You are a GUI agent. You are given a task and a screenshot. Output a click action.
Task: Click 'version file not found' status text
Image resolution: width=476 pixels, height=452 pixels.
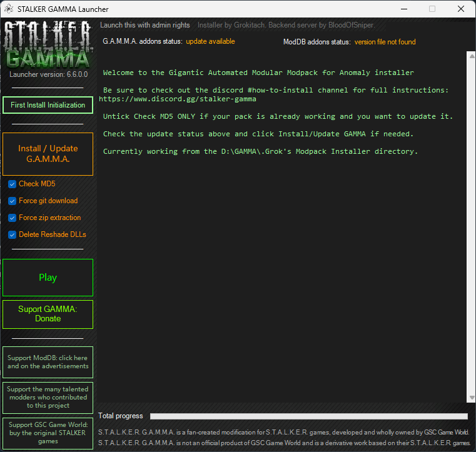click(x=385, y=42)
